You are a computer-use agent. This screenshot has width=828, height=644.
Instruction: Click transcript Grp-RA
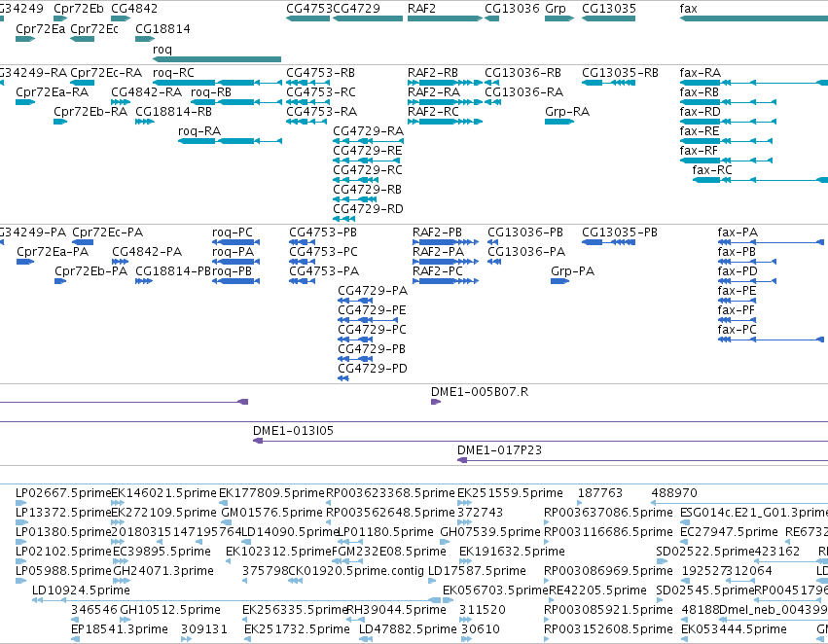[559, 122]
